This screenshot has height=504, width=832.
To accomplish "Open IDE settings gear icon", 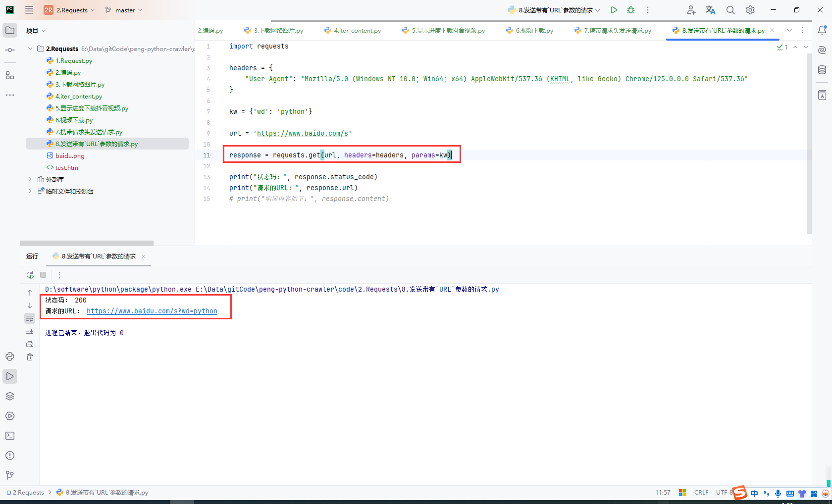I will [750, 10].
